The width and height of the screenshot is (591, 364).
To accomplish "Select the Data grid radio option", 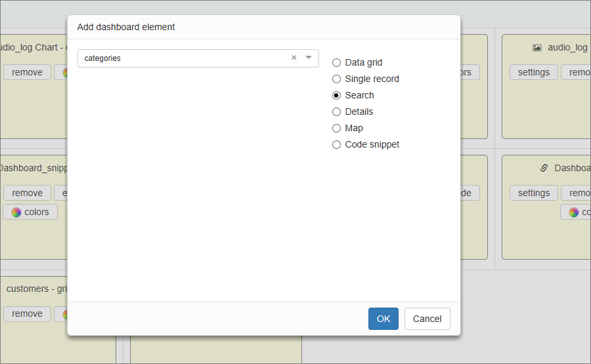I will tap(337, 63).
